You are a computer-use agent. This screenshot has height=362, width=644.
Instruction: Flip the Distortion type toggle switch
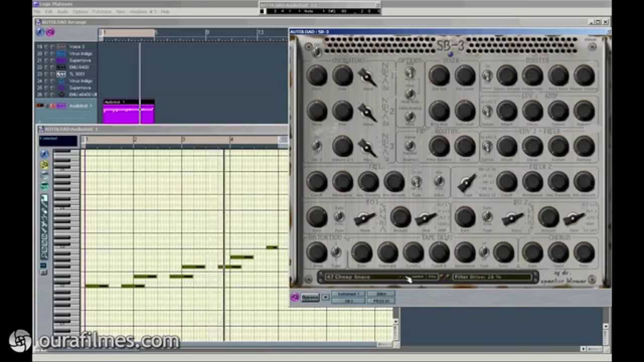pos(336,252)
